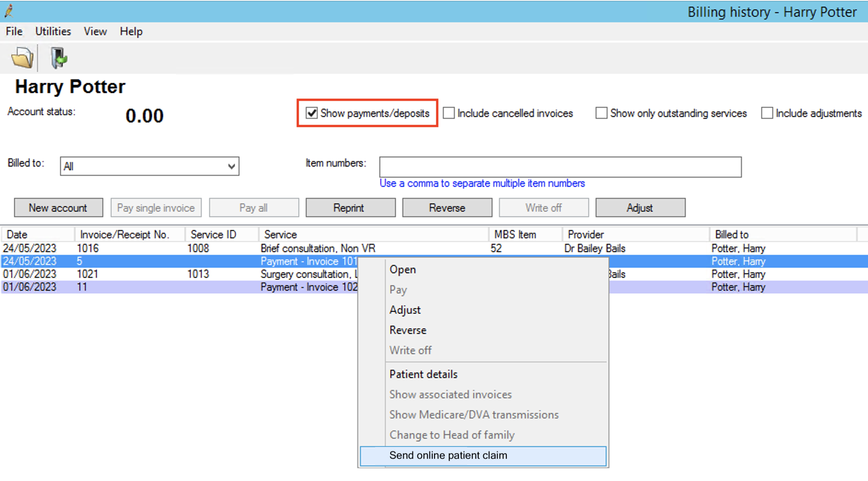The height and width of the screenshot is (481, 868).
Task: Click the Reprint button
Action: click(x=350, y=207)
